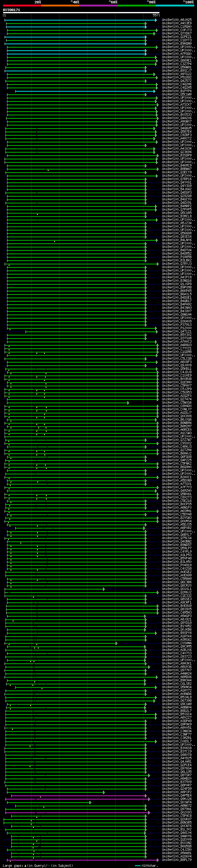Image resolution: width=197 pixels, height=868 pixels.
Task: Open hit UniRef100_B8PLT9
Action: (x=177, y=860)
